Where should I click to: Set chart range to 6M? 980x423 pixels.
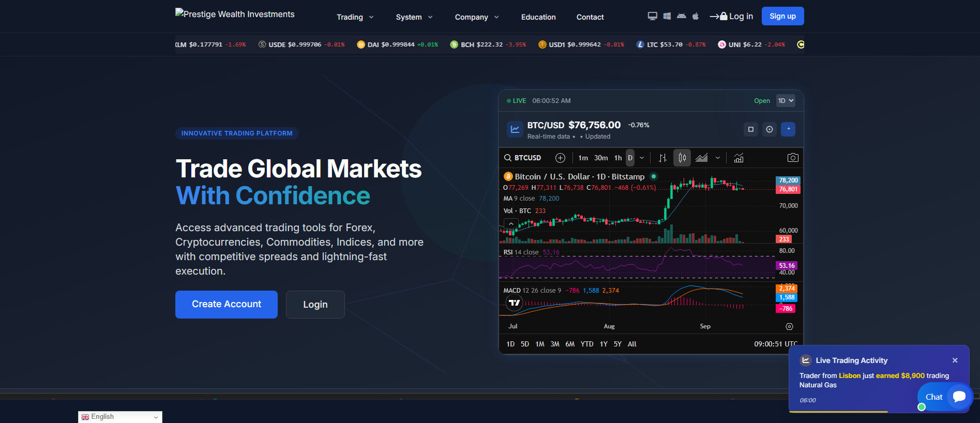570,344
